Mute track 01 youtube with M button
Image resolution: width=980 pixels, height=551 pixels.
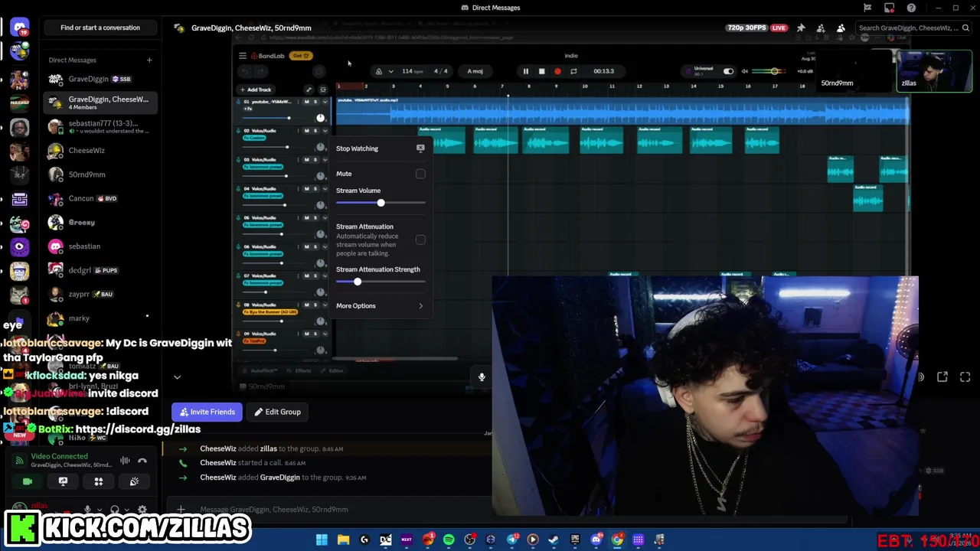[307, 102]
